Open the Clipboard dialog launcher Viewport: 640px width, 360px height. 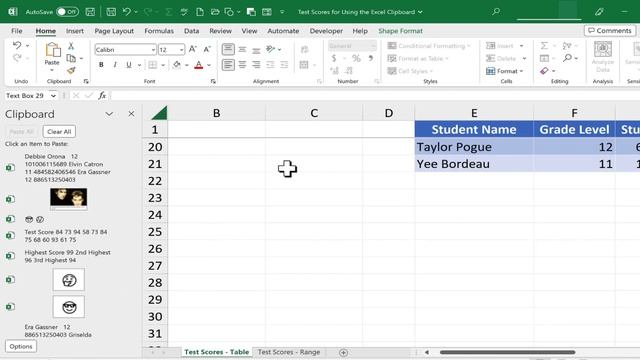click(x=86, y=81)
